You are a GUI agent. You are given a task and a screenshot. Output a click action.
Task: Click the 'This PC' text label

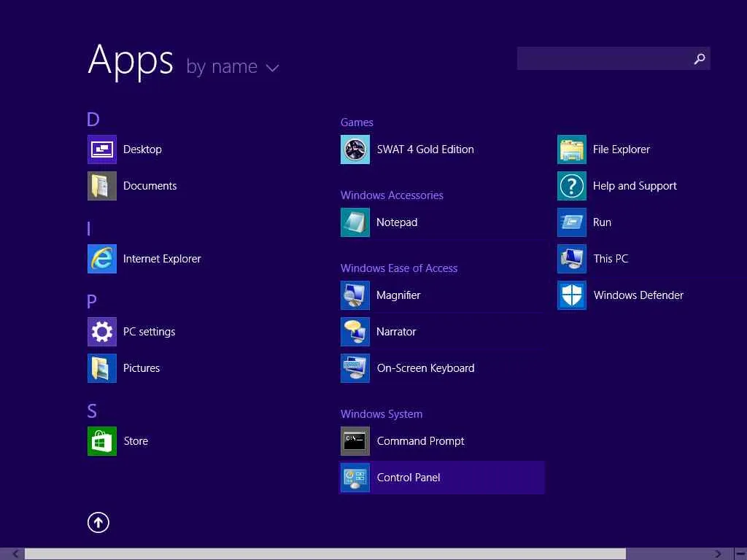[611, 259]
